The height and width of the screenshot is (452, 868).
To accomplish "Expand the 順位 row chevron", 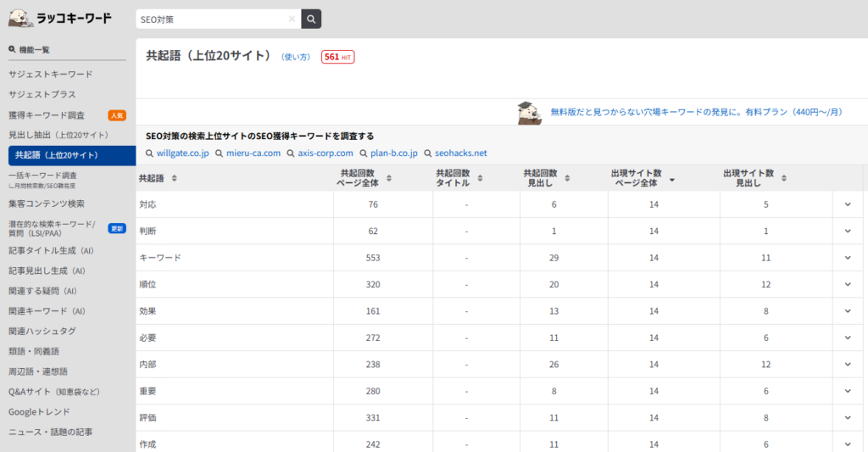I will pos(848,284).
